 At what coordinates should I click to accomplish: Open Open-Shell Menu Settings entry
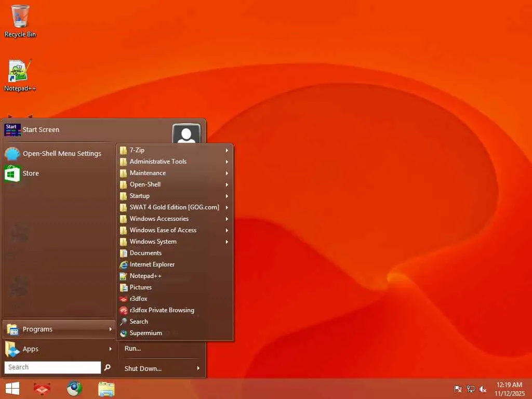[62, 153]
